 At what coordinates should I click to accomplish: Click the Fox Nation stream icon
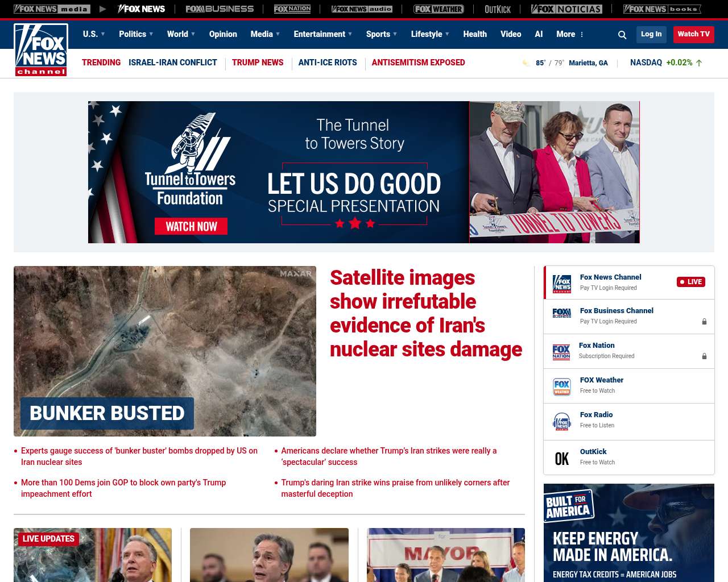pyautogui.click(x=561, y=351)
